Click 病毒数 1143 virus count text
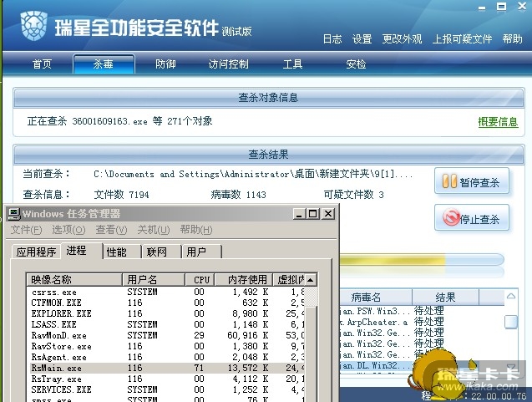Screen dimensions: 532x402 click(238, 195)
